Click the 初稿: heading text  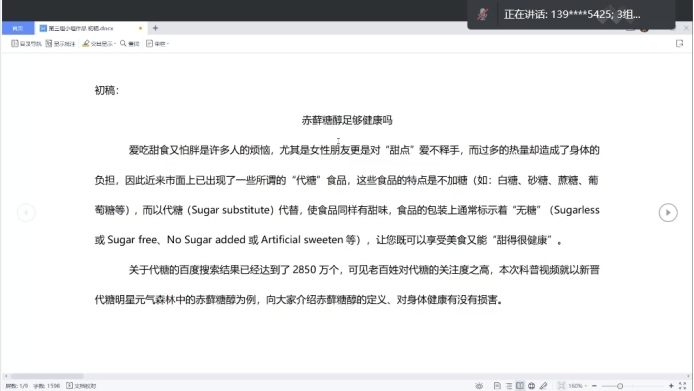107,90
